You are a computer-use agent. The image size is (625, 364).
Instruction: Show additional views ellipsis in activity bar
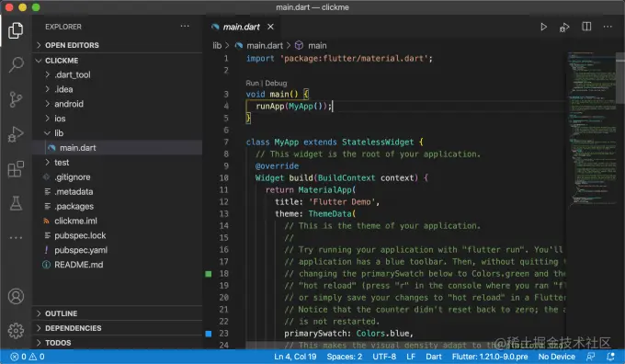[16, 238]
